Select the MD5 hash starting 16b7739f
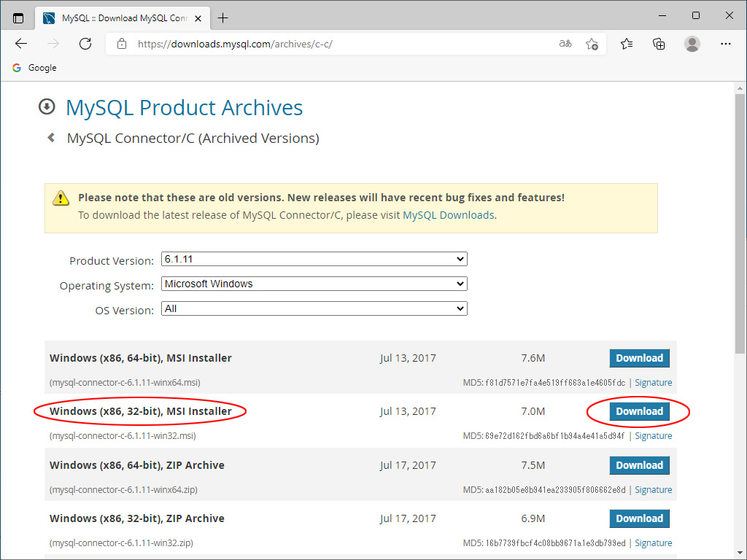The height and width of the screenshot is (560, 747). click(555, 543)
